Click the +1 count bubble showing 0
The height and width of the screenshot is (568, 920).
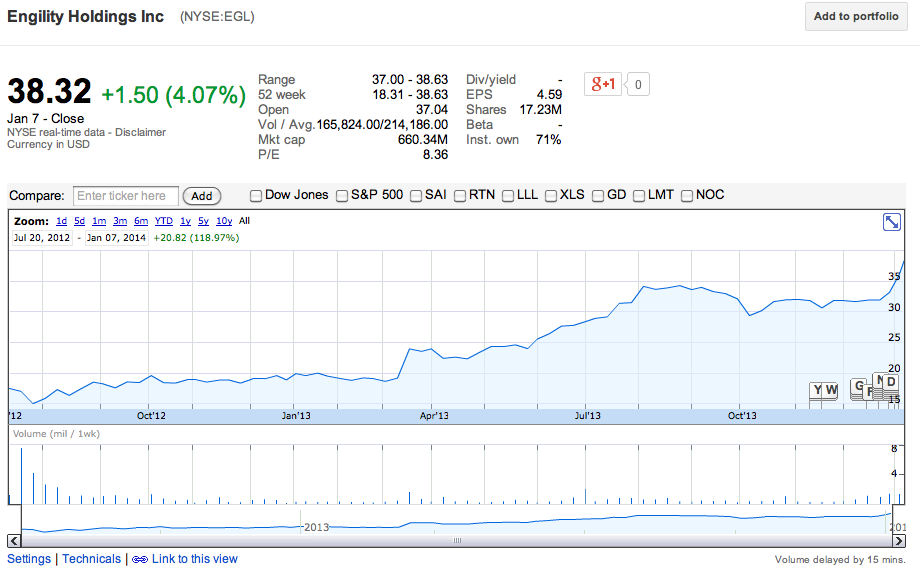(x=638, y=84)
